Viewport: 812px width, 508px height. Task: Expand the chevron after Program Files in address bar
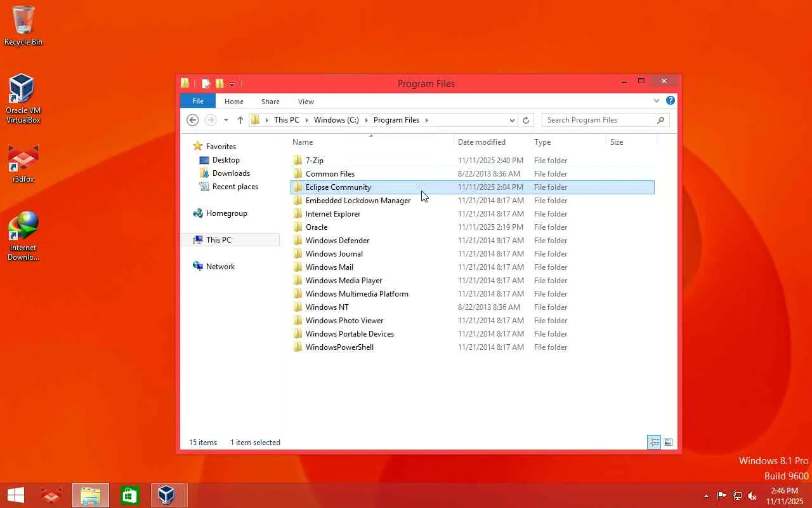(x=427, y=120)
